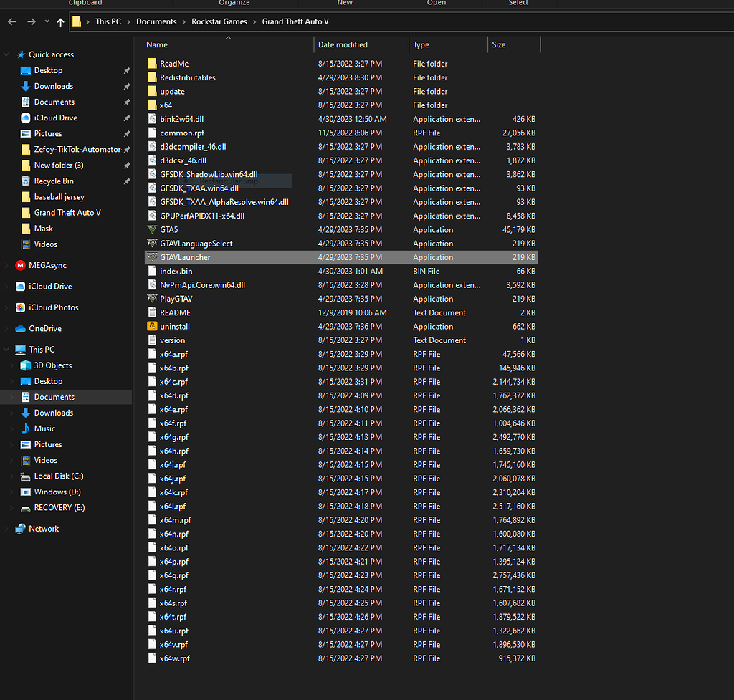Open GTAVLauncher via its Rockstar icon
734x700 pixels.
coord(153,256)
